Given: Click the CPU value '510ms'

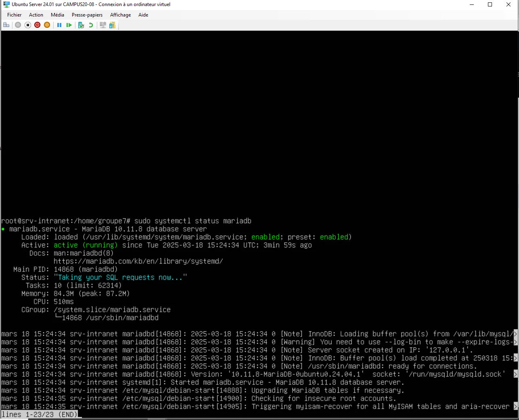Looking at the screenshot, I should pos(64,301).
